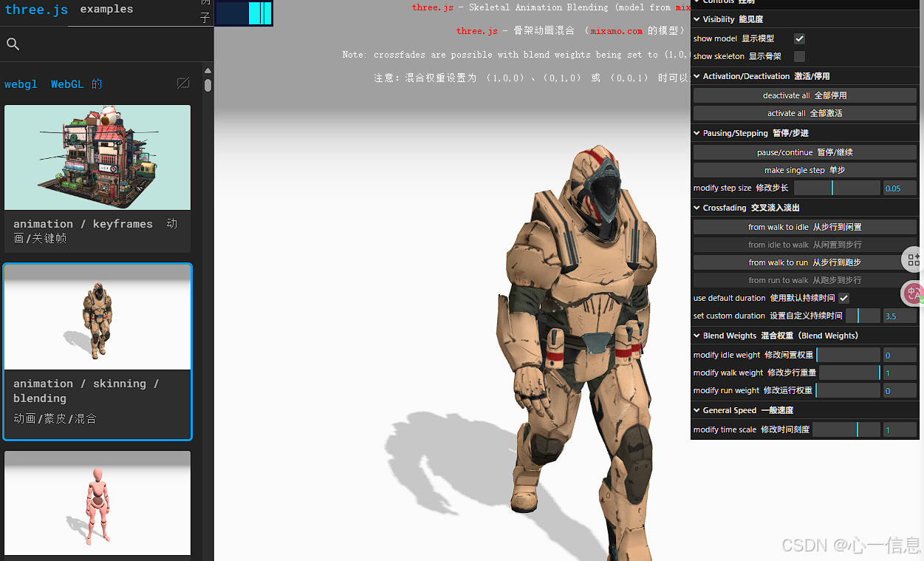This screenshot has width=924, height=561.
Task: Enable the show skeleton checkbox
Action: (x=799, y=56)
